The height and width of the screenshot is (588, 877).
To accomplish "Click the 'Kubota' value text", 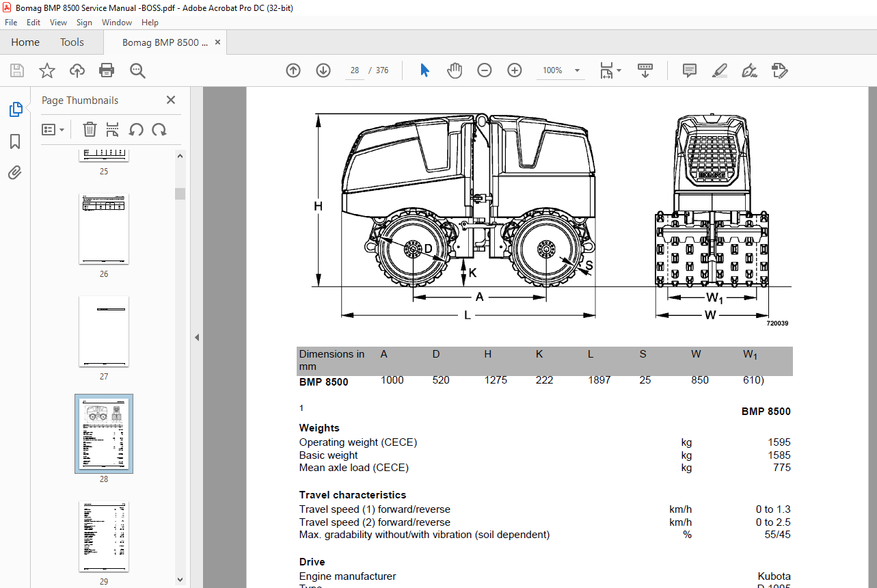I will (x=774, y=576).
